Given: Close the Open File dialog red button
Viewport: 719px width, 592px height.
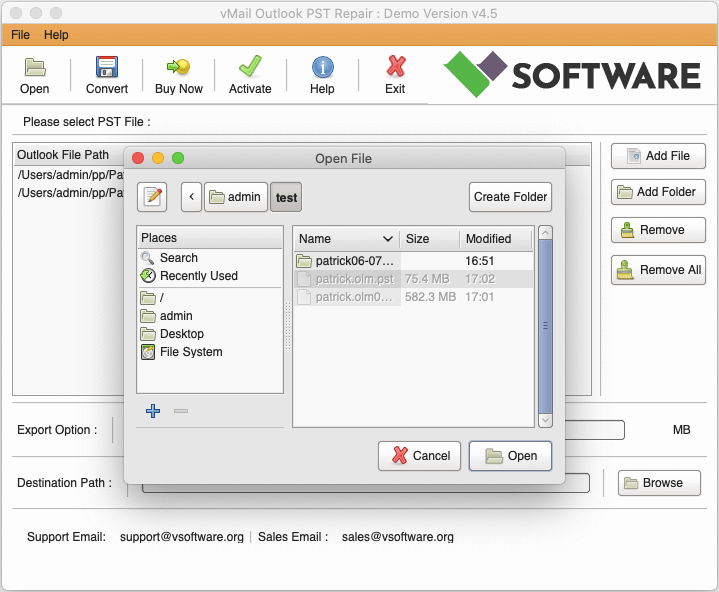Looking at the screenshot, I should pos(138,158).
